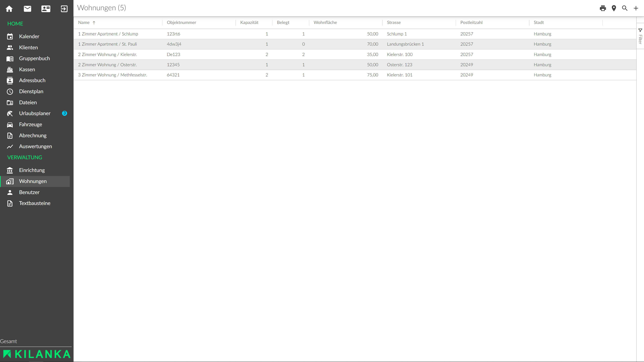Image resolution: width=644 pixels, height=362 pixels.
Task: Open Kalender in sidebar
Action: 29,37
